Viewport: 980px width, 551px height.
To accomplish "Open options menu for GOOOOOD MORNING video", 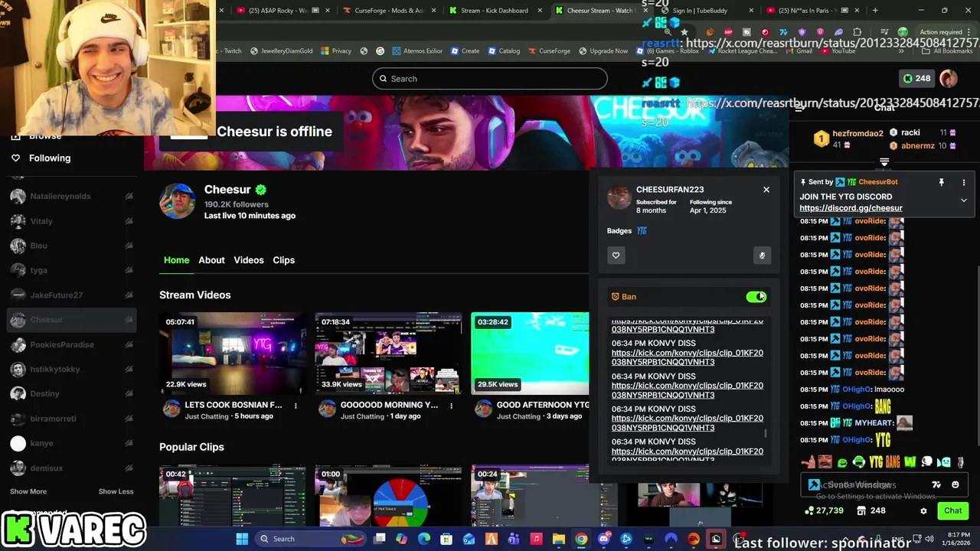I will pos(451,406).
